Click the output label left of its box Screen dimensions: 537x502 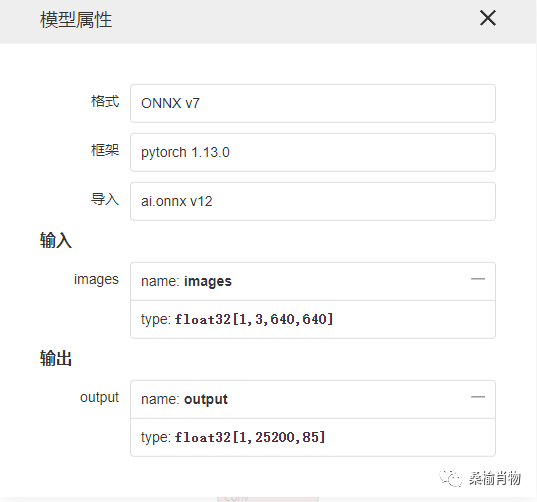pos(99,398)
